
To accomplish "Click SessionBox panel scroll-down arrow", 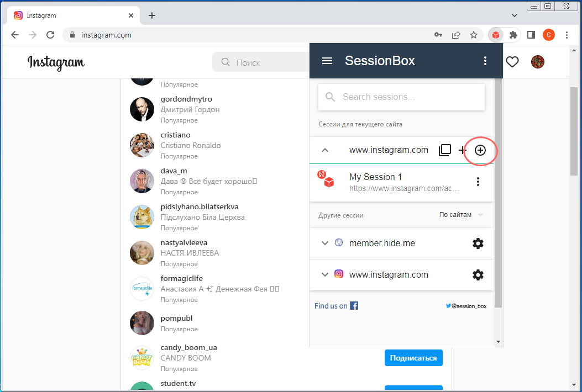I will [x=498, y=342].
